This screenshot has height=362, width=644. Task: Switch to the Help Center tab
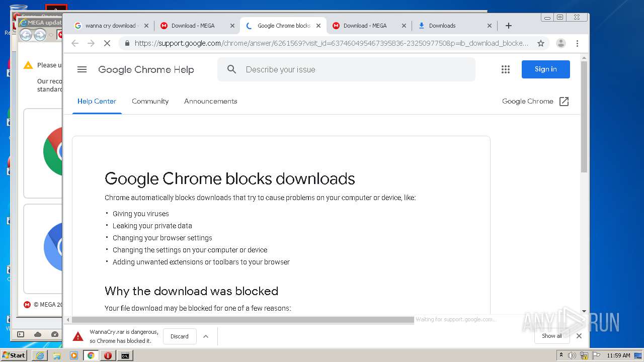pos(97,101)
